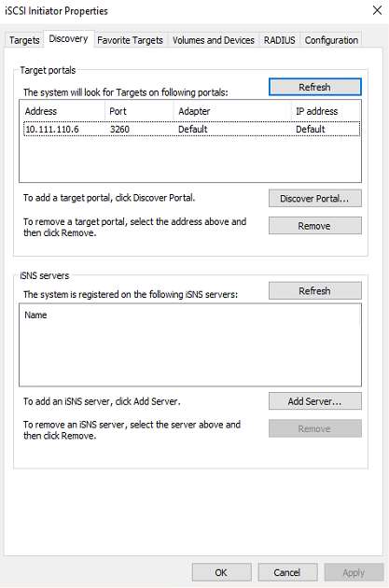Switch to the Targets tab
This screenshot has width=389, height=588.
tap(24, 40)
